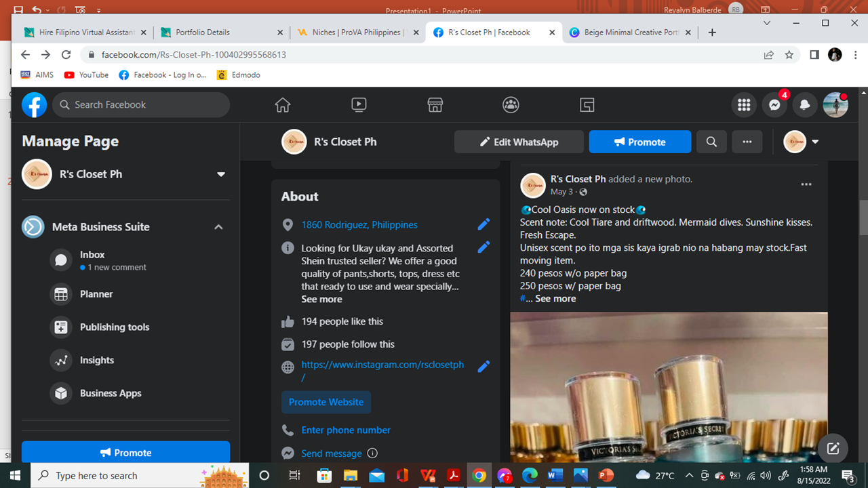The image size is (868, 488).
Task: Edit the 1860 Rodriguez address with pencil icon
Action: (x=484, y=224)
